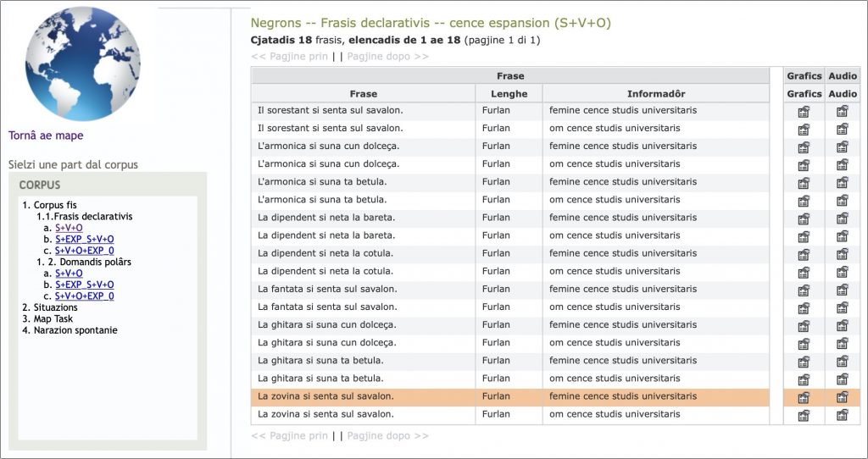Play Audio for Il sorestant row by om informant
Screen dimensions: 868x459
tap(842, 129)
